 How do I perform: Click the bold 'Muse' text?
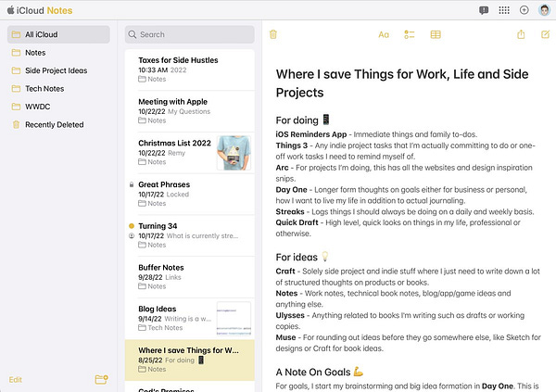coord(285,337)
